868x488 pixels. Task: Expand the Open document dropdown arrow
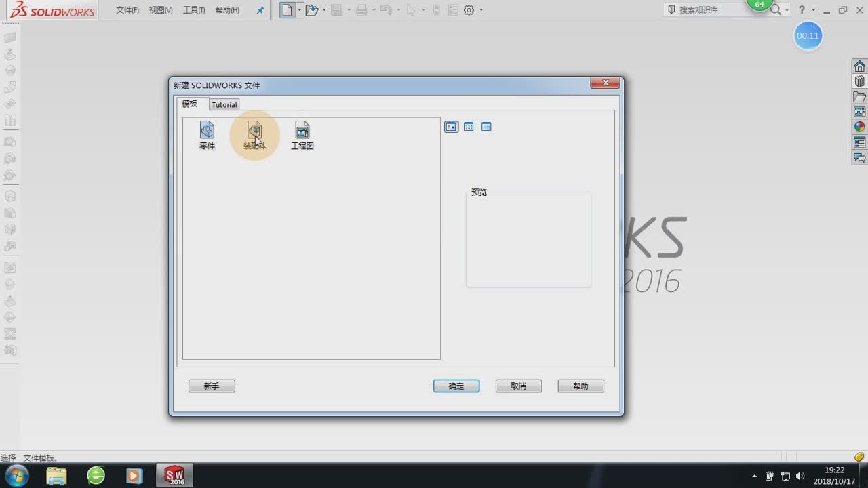324,10
